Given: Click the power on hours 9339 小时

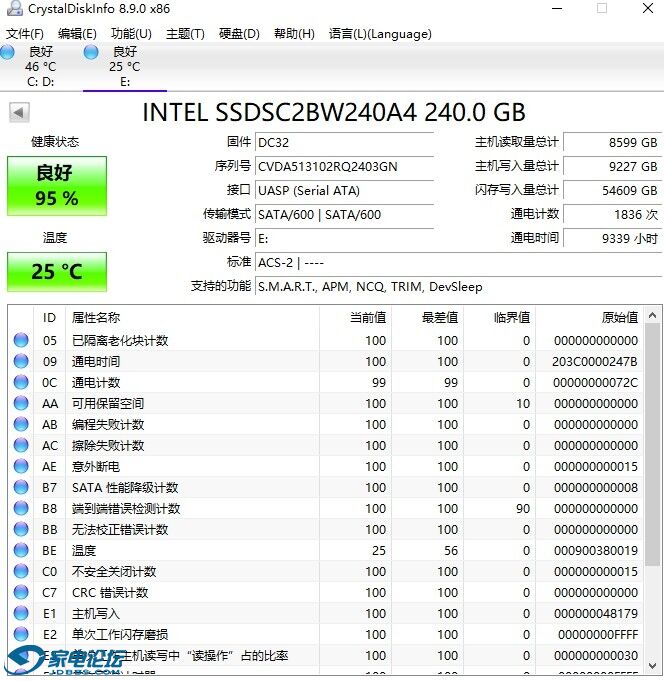Looking at the screenshot, I should 613,238.
